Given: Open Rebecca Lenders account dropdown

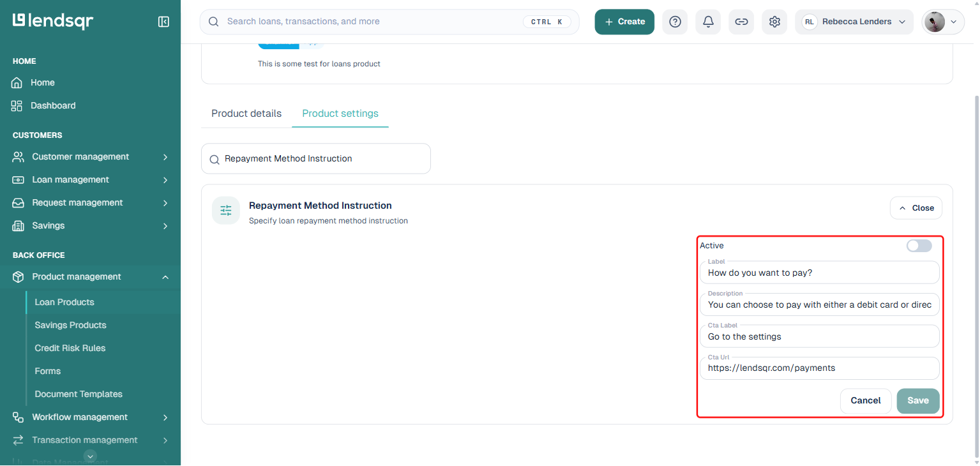Looking at the screenshot, I should coord(854,22).
